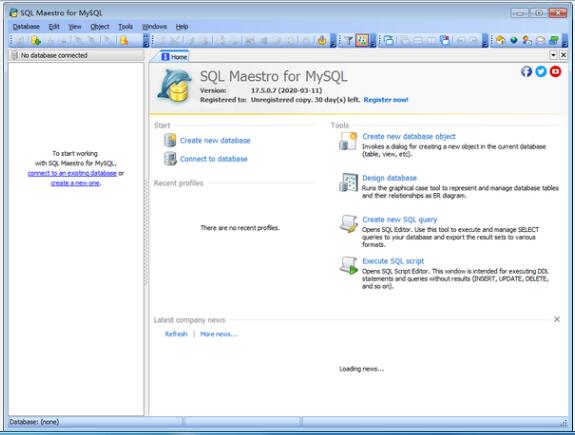Open the Help menu

[182, 27]
